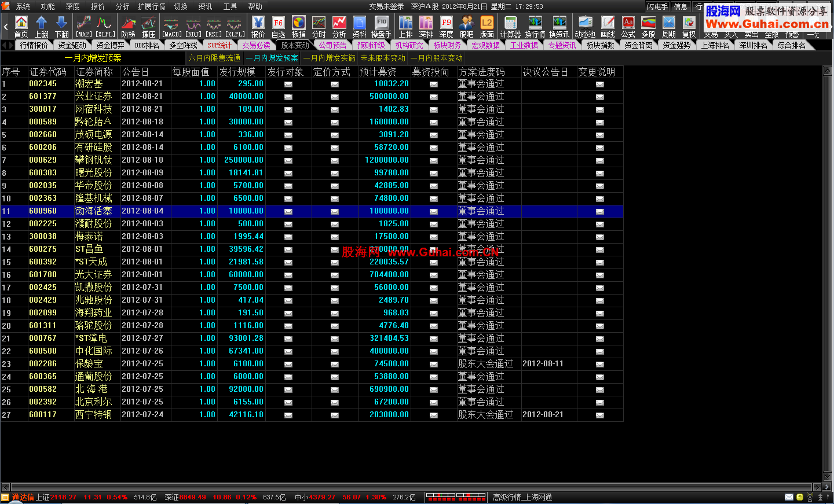Open the 深度 F9 icon
Viewport: 834px width, 504px height.
click(x=447, y=27)
